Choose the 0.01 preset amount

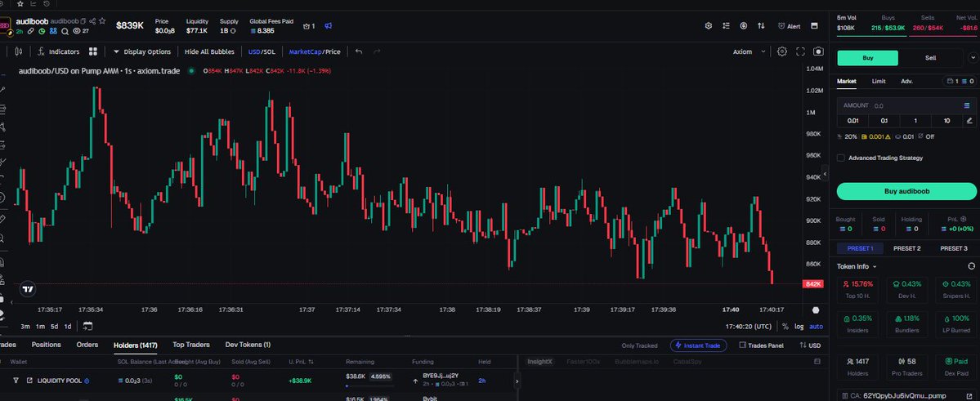tap(852, 121)
